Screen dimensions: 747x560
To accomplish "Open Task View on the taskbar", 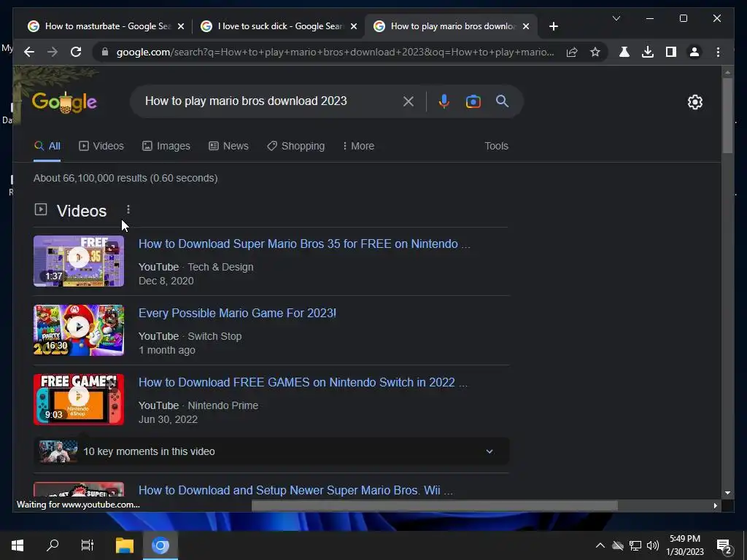I will [x=88, y=545].
